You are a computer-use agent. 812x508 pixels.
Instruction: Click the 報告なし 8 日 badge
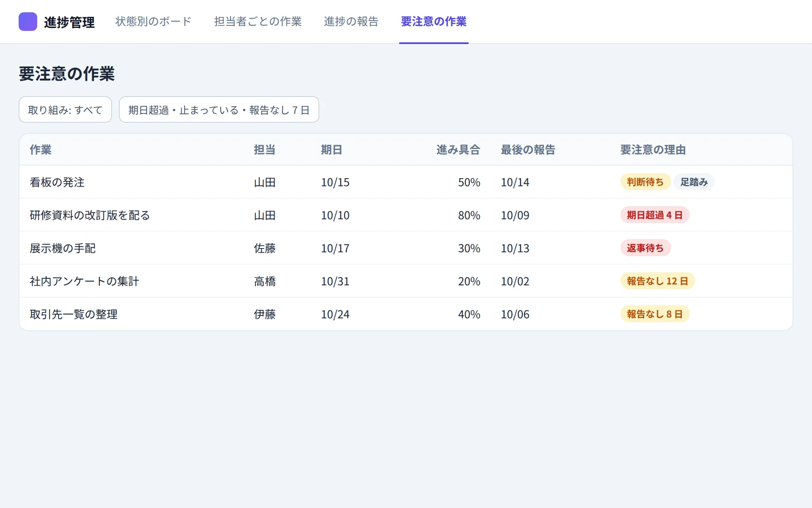[x=655, y=314]
